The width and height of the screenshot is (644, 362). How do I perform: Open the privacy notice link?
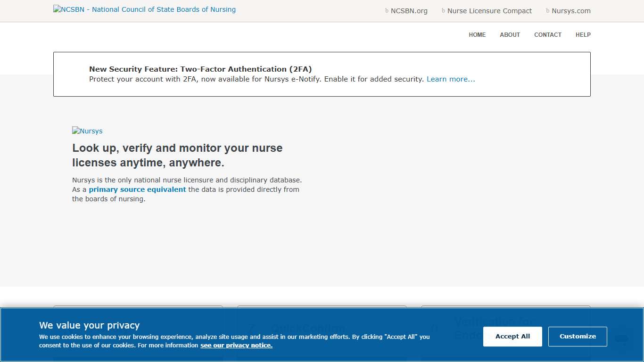236,345
